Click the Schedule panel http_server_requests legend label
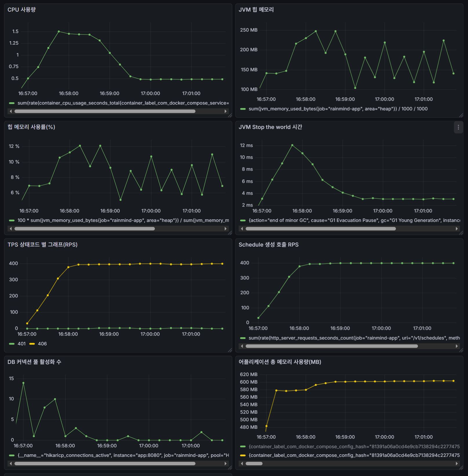The height and width of the screenshot is (476, 468). pyautogui.click(x=354, y=338)
